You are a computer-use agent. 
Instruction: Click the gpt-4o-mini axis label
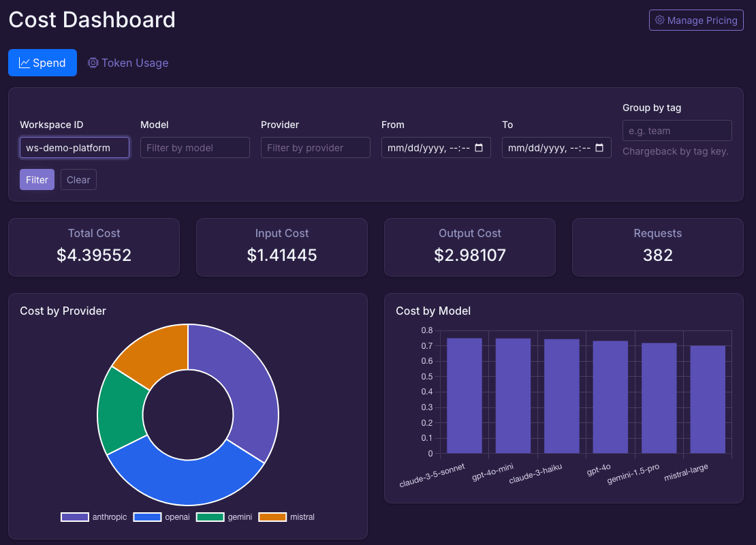pos(492,472)
